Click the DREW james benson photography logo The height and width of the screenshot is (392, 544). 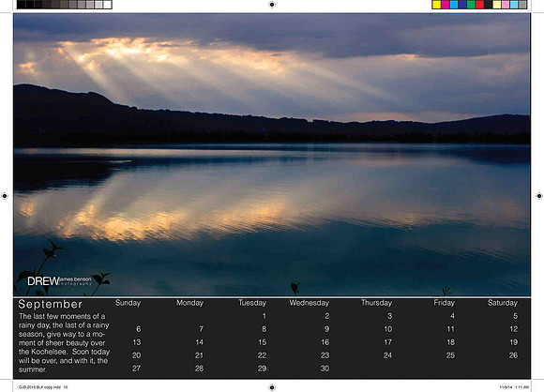pos(59,281)
